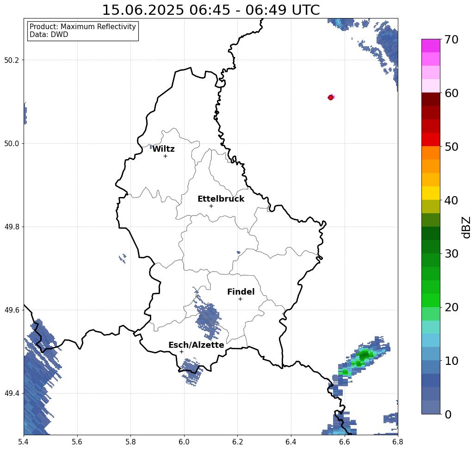This screenshot has height=450, width=476.
Task: Select the Findel station label
Action: click(x=241, y=292)
